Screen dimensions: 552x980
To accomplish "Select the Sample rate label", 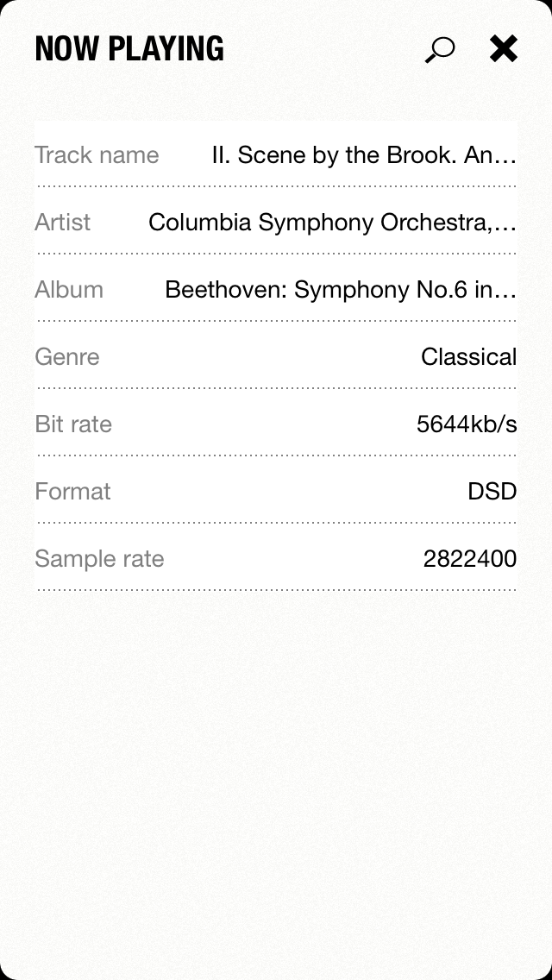I will tap(99, 559).
